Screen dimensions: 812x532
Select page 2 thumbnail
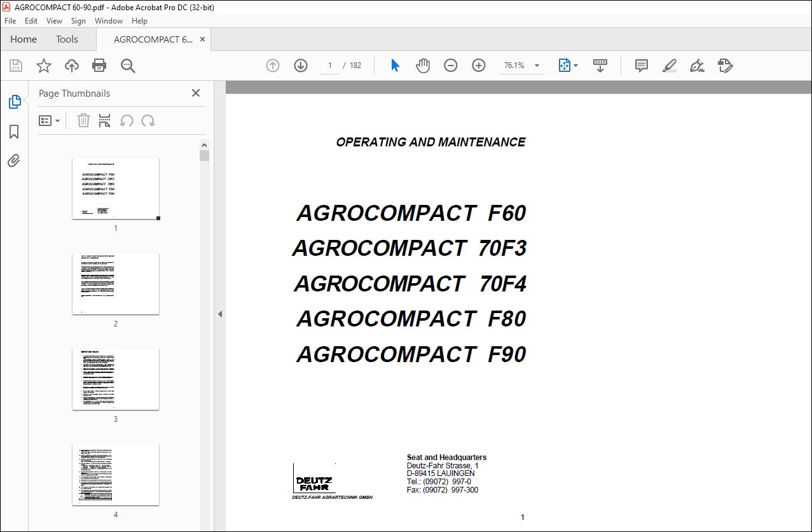116,284
